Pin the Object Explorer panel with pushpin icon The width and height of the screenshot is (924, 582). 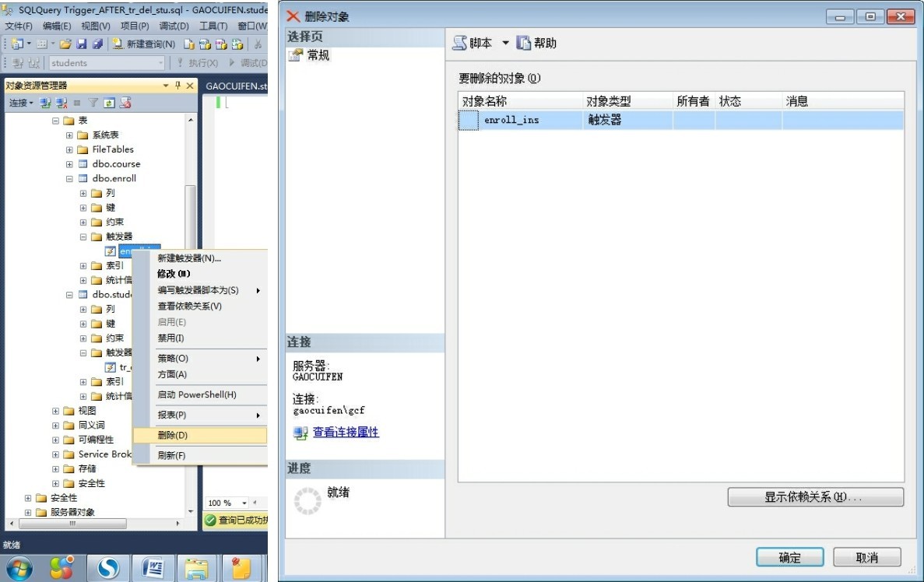(x=177, y=86)
